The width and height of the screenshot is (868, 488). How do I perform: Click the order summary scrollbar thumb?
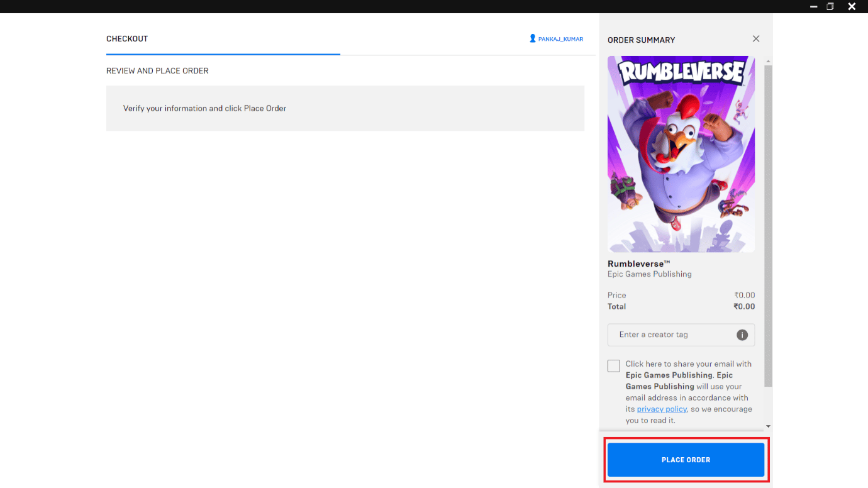[768, 225]
